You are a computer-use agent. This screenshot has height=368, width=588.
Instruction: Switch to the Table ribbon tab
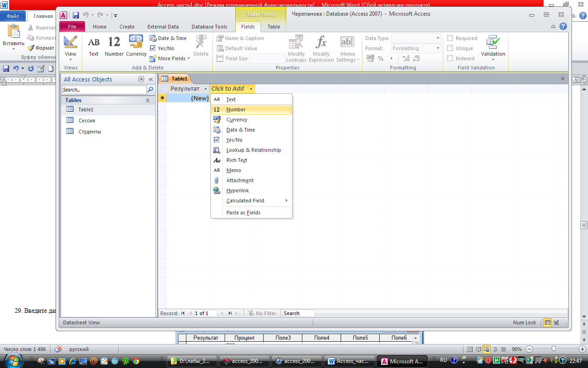(274, 27)
